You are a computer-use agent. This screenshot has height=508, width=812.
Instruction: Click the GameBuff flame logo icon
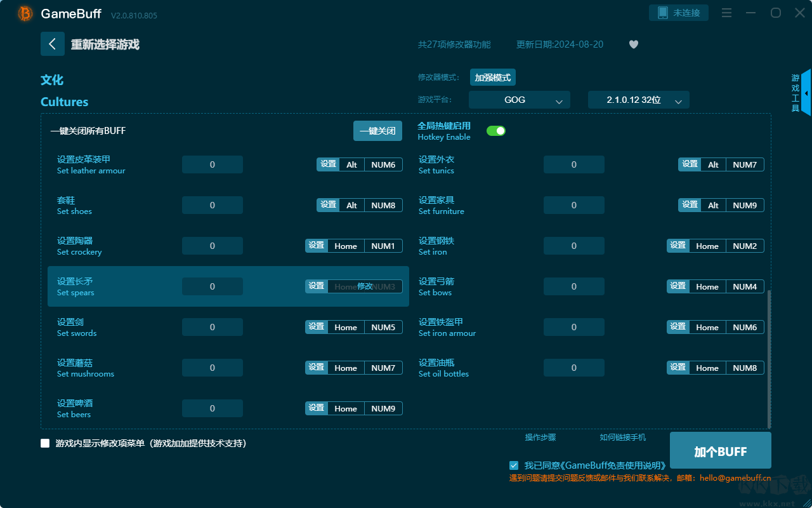(x=25, y=13)
